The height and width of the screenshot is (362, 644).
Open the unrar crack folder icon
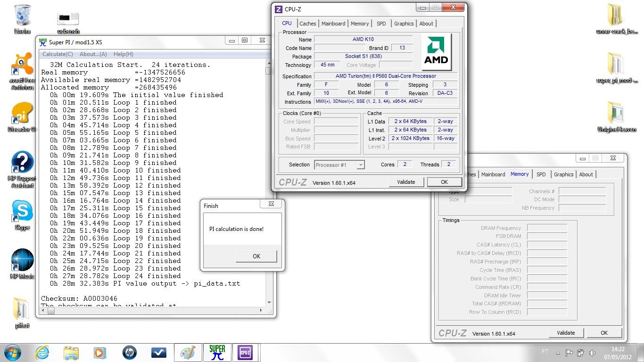[617, 19]
